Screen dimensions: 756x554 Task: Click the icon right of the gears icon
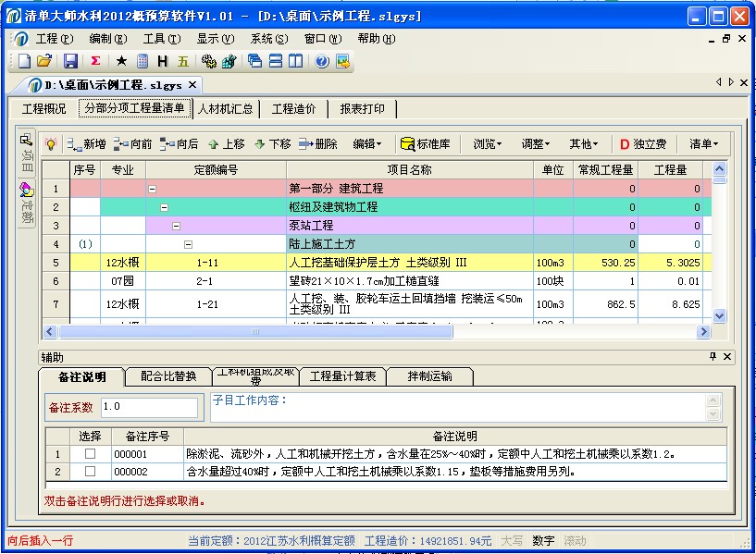[229, 61]
